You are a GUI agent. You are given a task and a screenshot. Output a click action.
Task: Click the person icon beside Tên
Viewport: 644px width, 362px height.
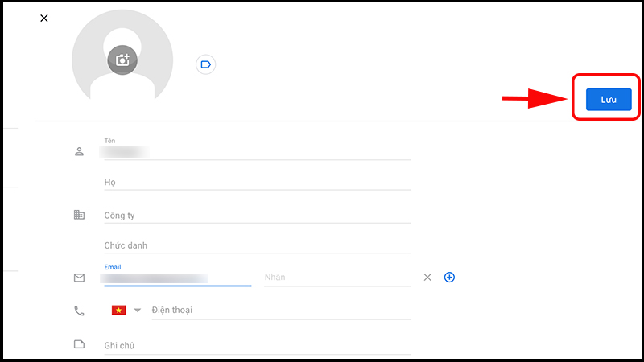79,152
